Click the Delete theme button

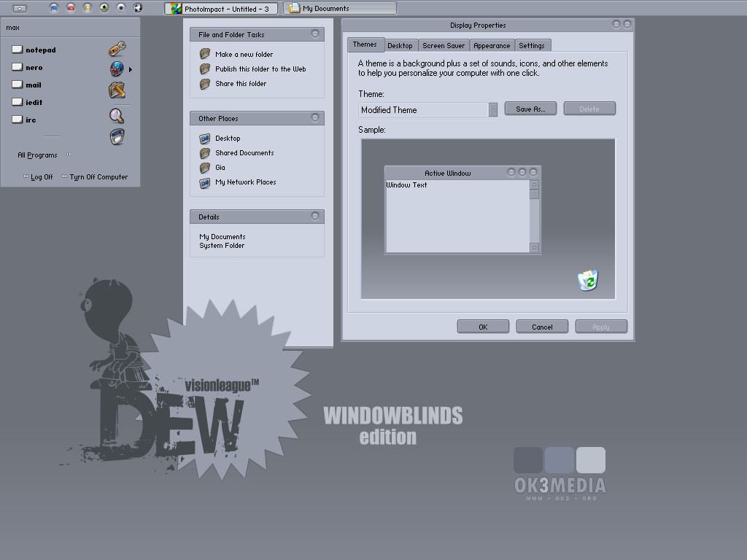coord(589,109)
